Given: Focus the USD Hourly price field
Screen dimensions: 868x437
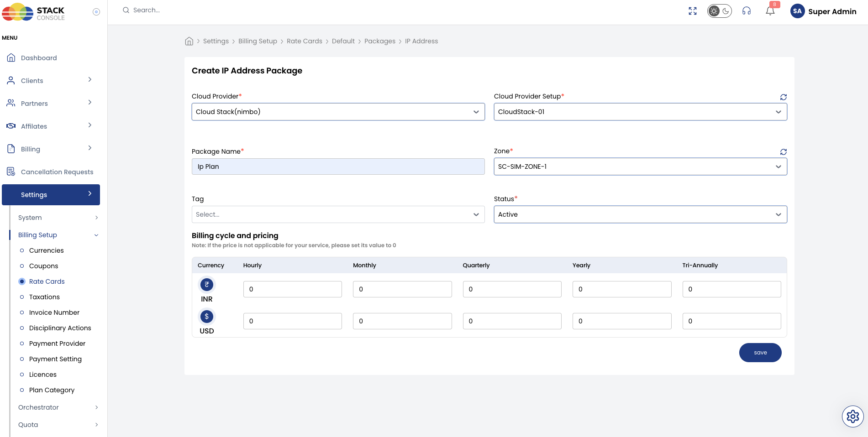Looking at the screenshot, I should tap(292, 321).
